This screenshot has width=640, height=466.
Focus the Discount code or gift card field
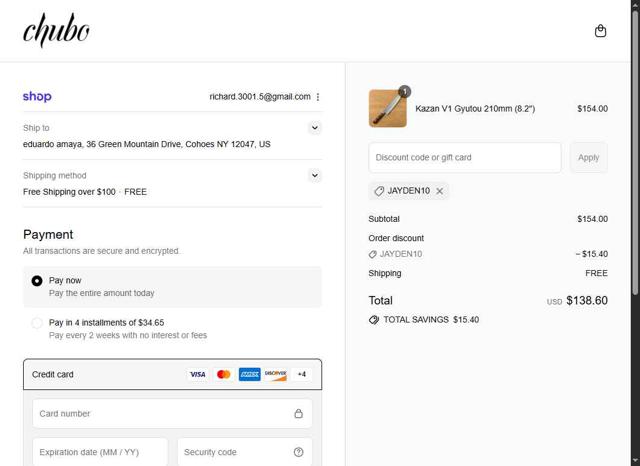pos(464,158)
